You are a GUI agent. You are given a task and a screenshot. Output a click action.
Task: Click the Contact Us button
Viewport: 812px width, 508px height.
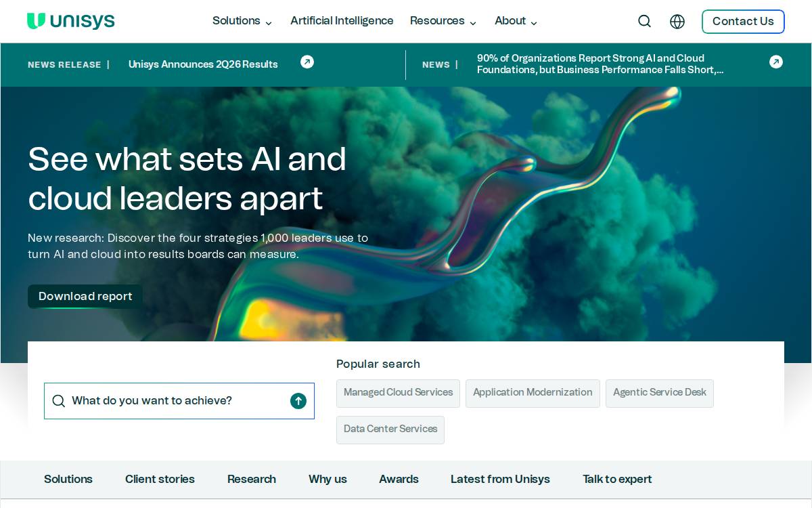(743, 21)
